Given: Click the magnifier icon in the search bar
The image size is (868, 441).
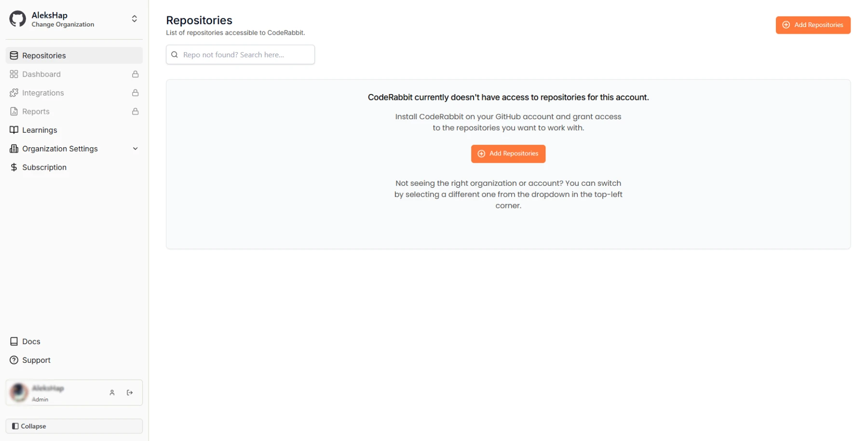Looking at the screenshot, I should tap(174, 55).
